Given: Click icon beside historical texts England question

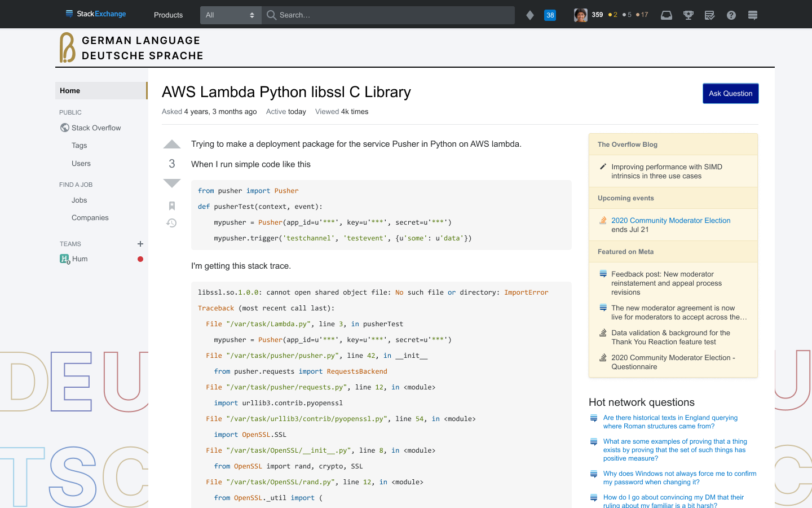Looking at the screenshot, I should pos(594,418).
